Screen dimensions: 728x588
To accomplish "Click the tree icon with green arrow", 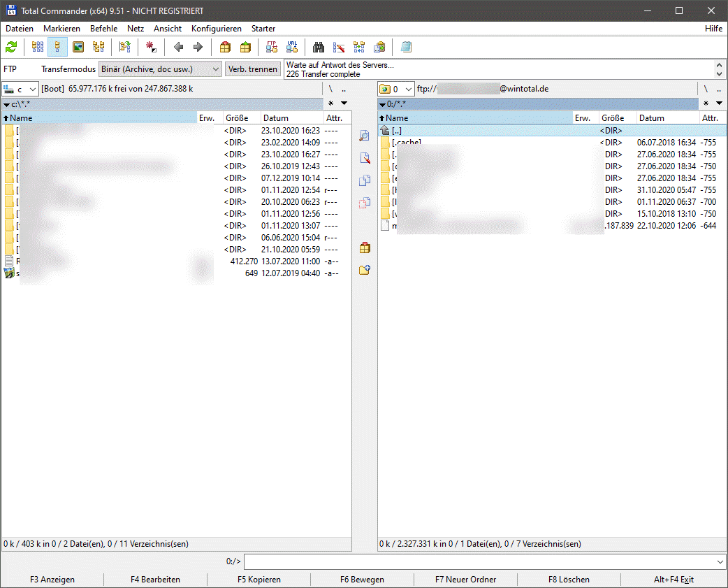I will pyautogui.click(x=124, y=47).
